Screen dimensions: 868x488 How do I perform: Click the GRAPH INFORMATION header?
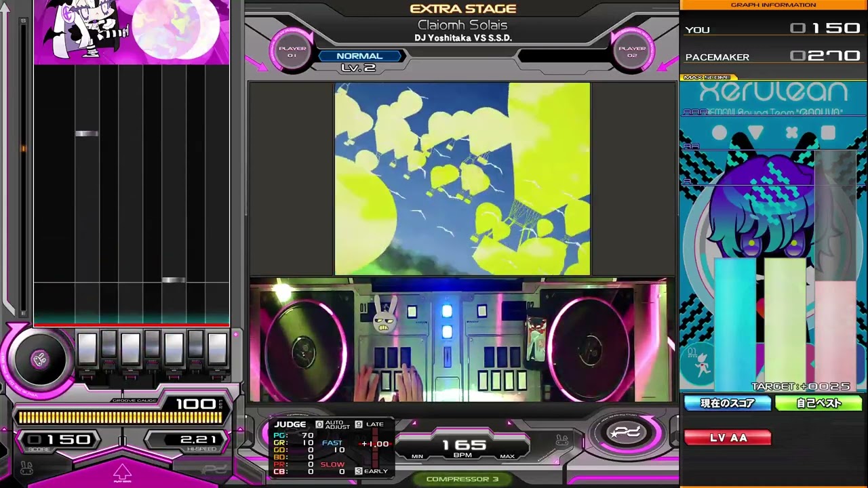click(x=773, y=5)
